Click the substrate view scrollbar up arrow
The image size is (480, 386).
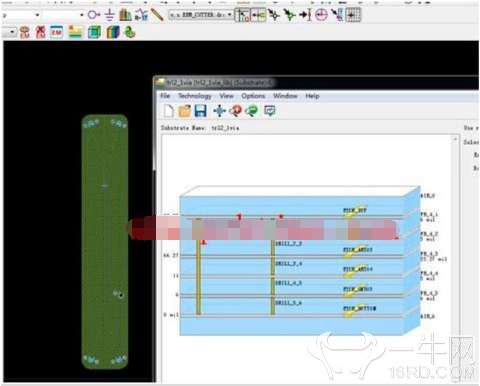click(455, 139)
